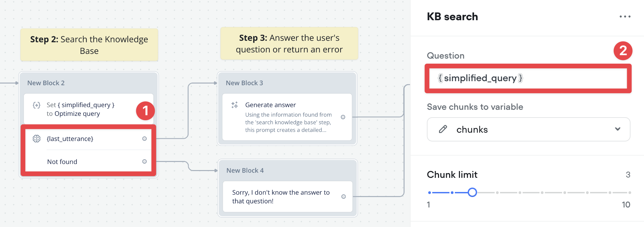644x227 pixels.
Task: Open the Save chunks to variable selector
Action: 528,129
